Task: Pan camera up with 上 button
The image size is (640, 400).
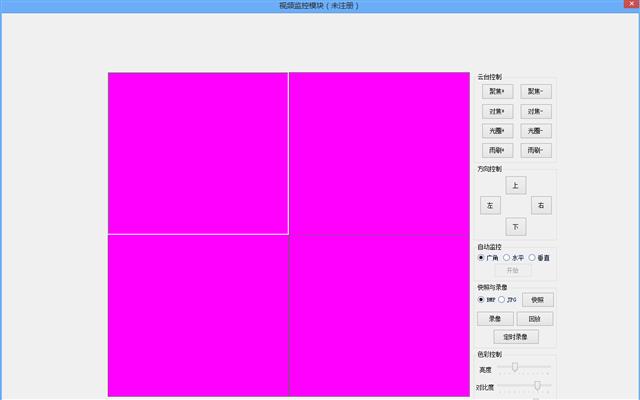Action: [x=515, y=185]
